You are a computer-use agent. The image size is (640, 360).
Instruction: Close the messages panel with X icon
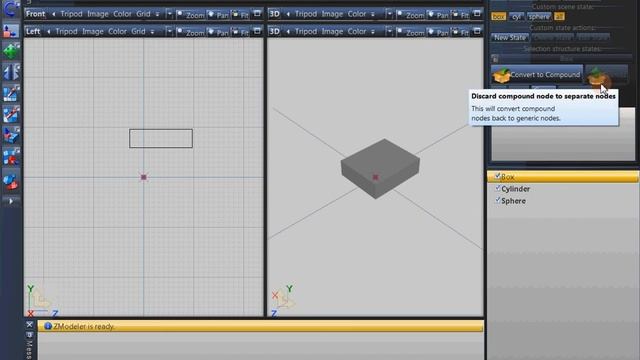point(29,324)
